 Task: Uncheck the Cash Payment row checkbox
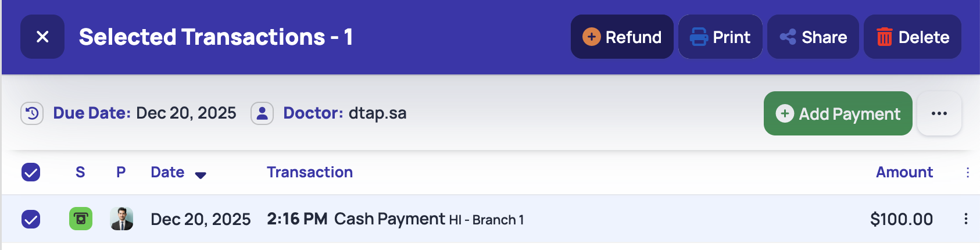[x=31, y=219]
